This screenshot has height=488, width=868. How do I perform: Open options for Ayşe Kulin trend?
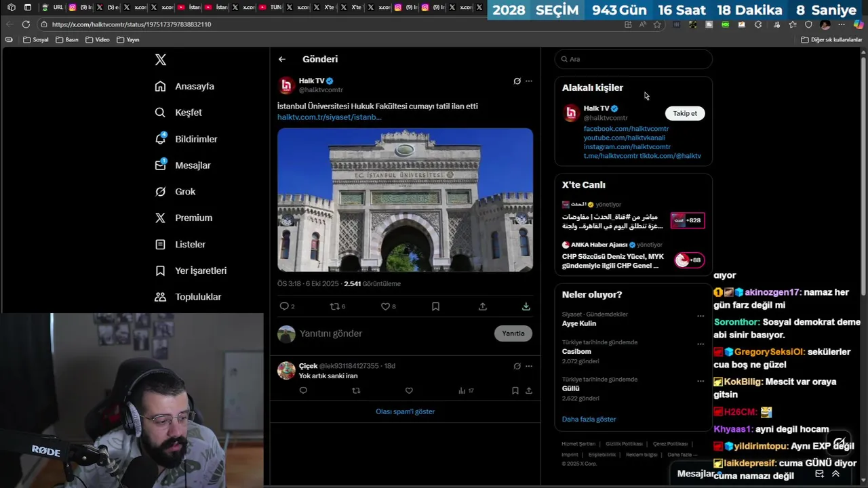pos(701,316)
